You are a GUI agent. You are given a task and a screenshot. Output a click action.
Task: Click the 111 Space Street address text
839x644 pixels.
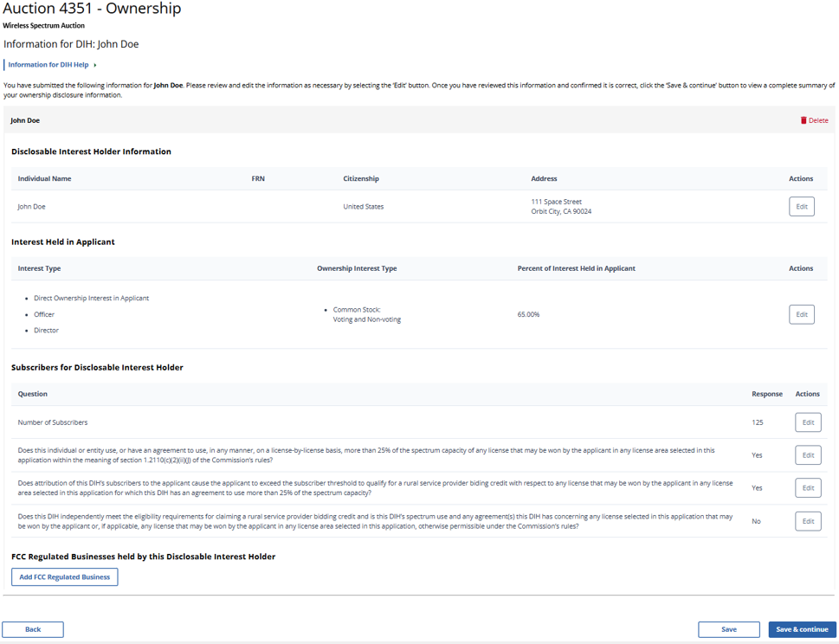[556, 202]
